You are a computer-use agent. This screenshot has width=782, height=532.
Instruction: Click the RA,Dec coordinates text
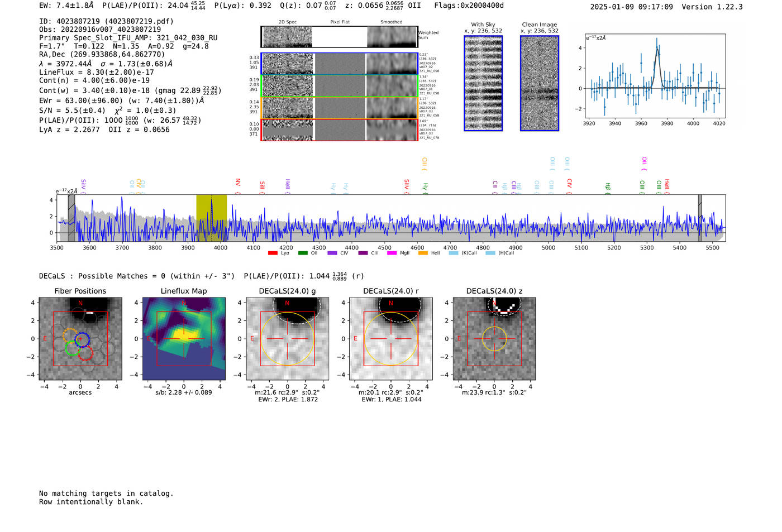[102, 55]
